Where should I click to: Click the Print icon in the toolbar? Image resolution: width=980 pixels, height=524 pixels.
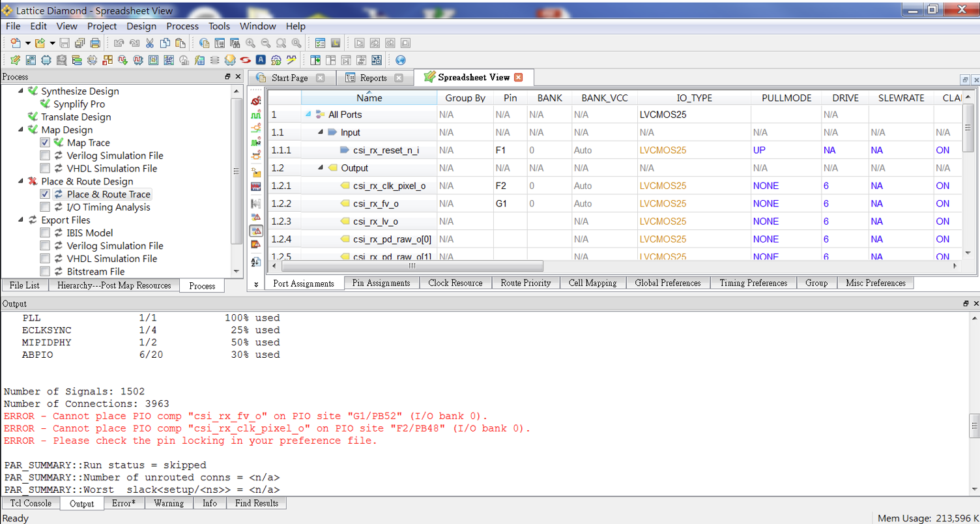(94, 44)
